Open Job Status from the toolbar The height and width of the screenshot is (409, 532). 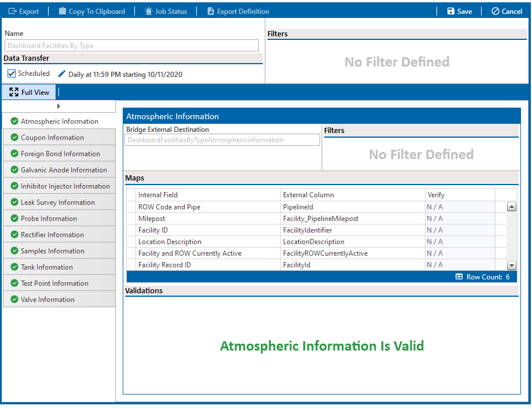pos(149,11)
